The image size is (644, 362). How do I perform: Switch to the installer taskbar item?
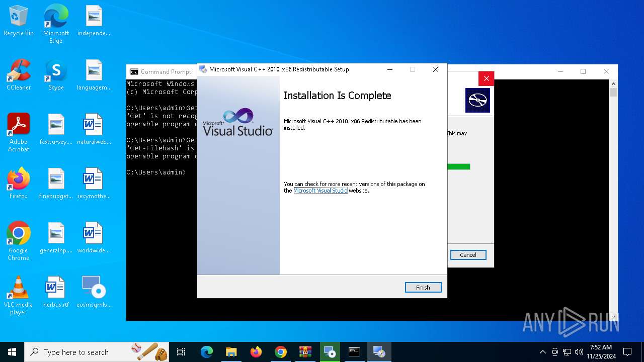click(x=330, y=352)
